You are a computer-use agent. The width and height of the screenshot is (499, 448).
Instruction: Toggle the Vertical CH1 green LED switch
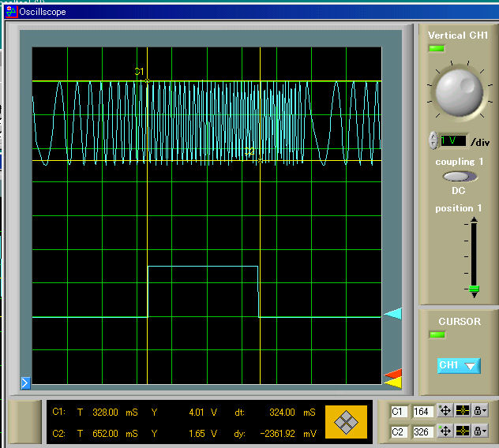437,48
